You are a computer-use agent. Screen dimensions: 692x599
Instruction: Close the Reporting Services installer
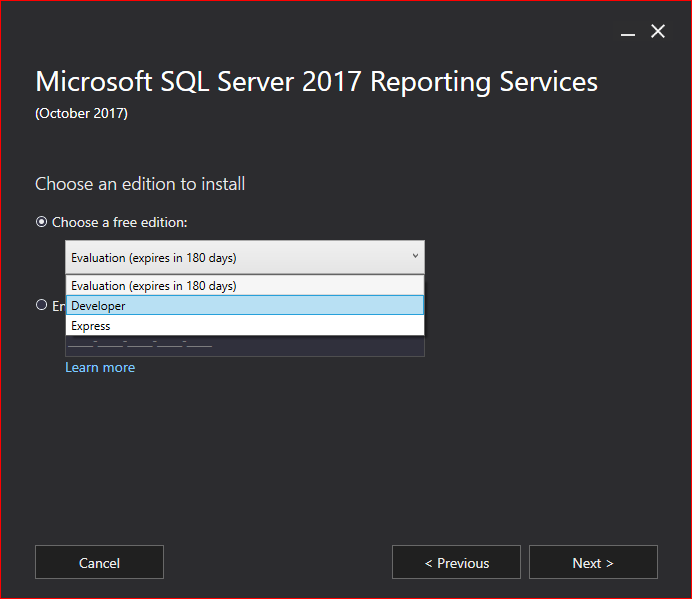pos(658,32)
